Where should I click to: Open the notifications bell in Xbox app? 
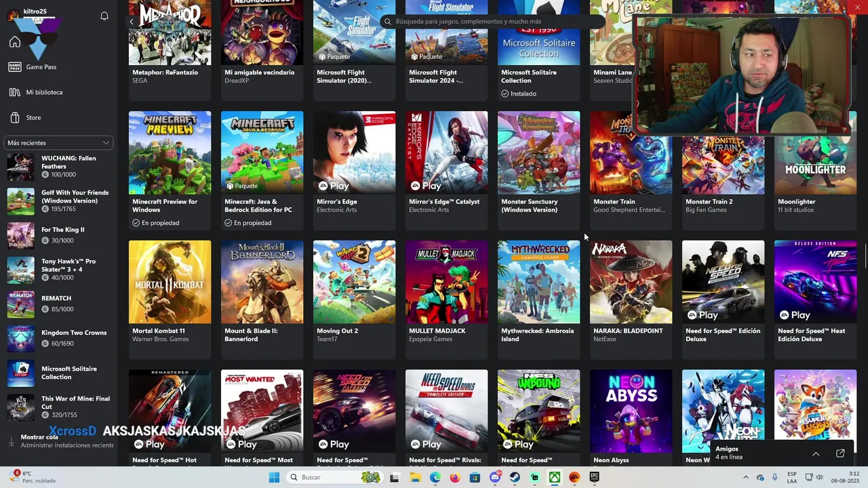click(104, 16)
